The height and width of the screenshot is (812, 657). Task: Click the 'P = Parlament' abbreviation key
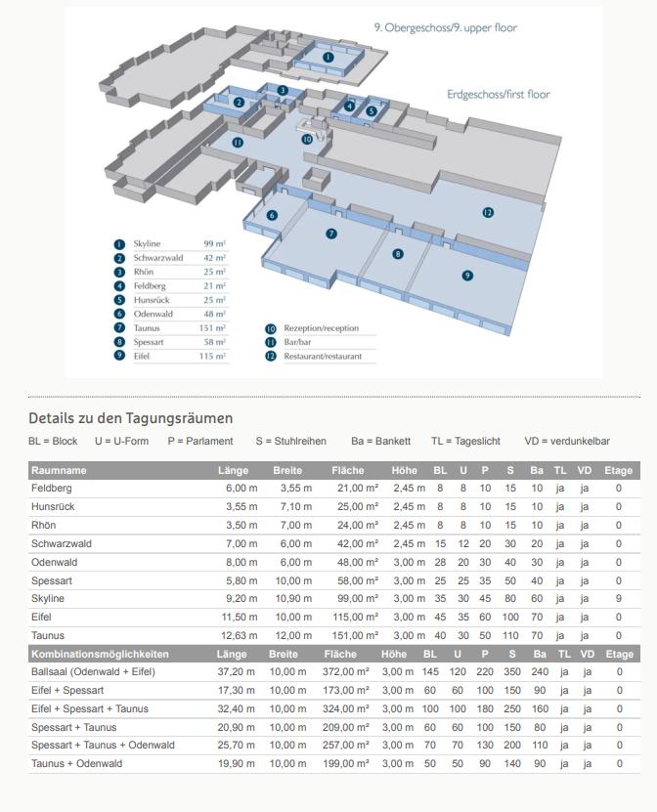[200, 442]
